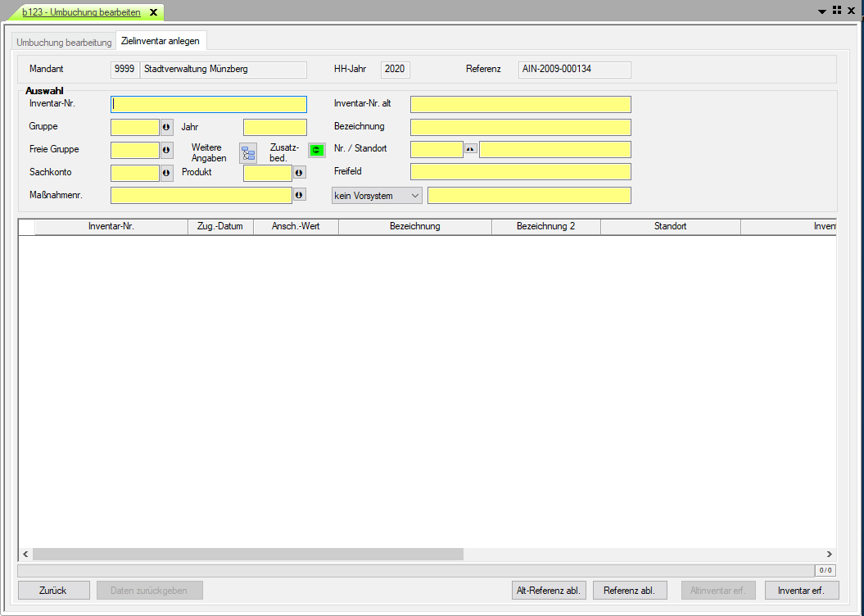Open the Maßnahmenr. lookup button

[299, 195]
